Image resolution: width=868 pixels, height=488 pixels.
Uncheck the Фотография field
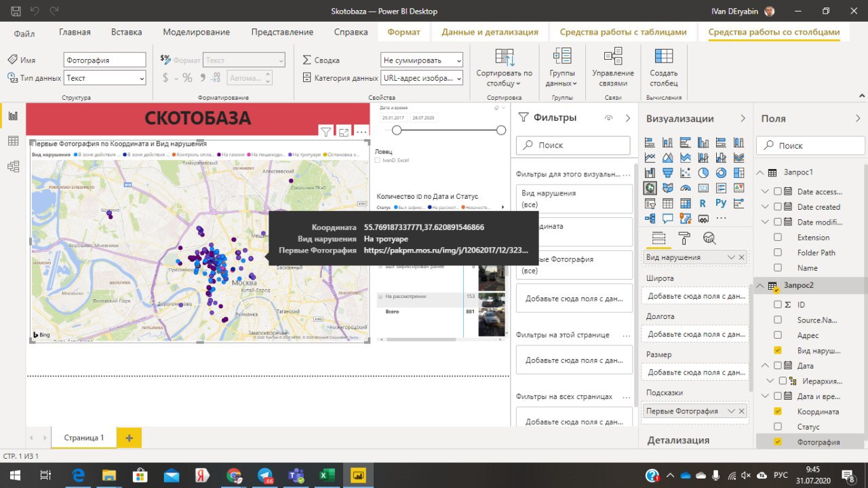[x=778, y=442]
